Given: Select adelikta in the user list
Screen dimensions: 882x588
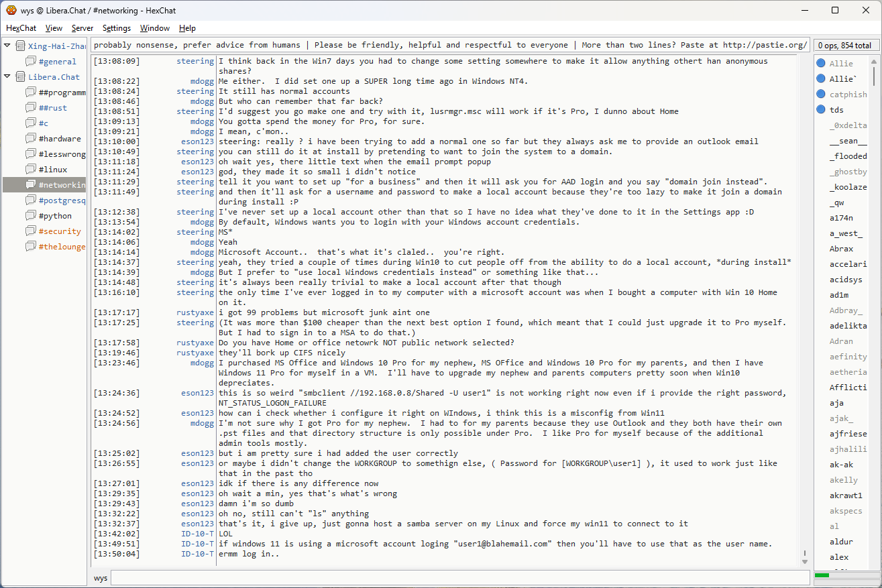Looking at the screenshot, I should point(848,326).
